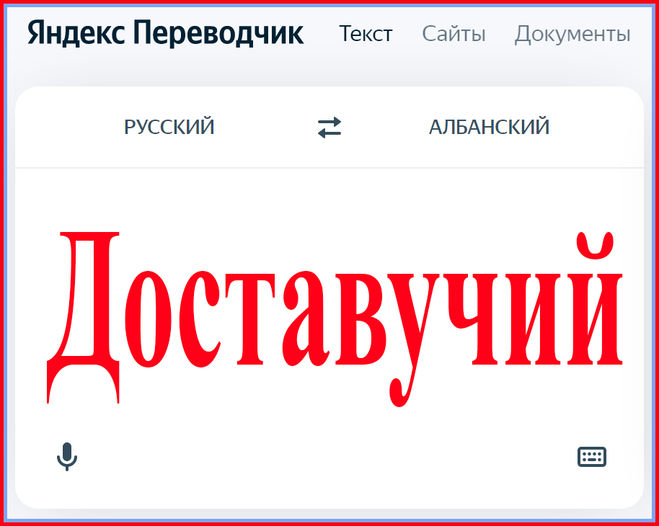Choose document translation mode Документы
Image resolution: width=659 pixels, height=526 pixels.
coord(572,34)
